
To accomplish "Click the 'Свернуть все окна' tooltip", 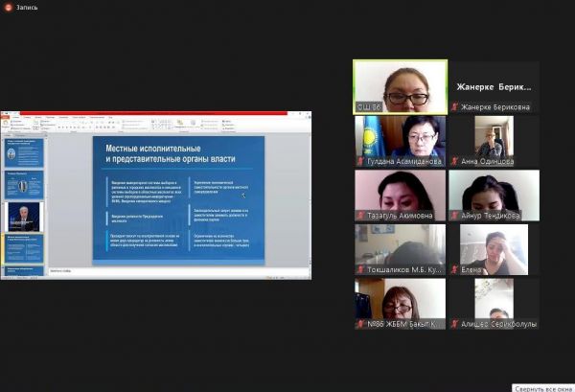I will tap(543, 387).
